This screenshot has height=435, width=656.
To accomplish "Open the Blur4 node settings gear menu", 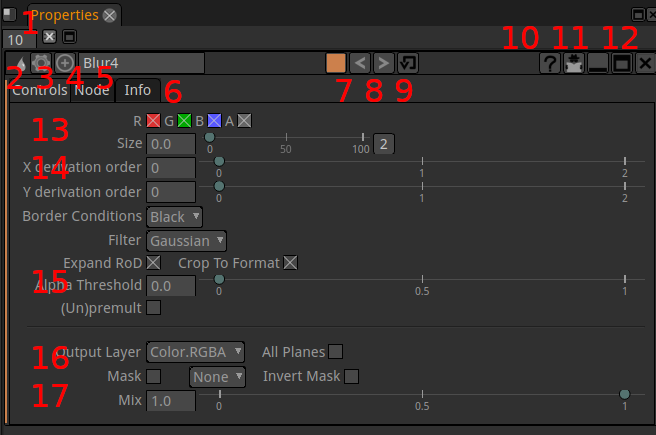I will (x=41, y=63).
